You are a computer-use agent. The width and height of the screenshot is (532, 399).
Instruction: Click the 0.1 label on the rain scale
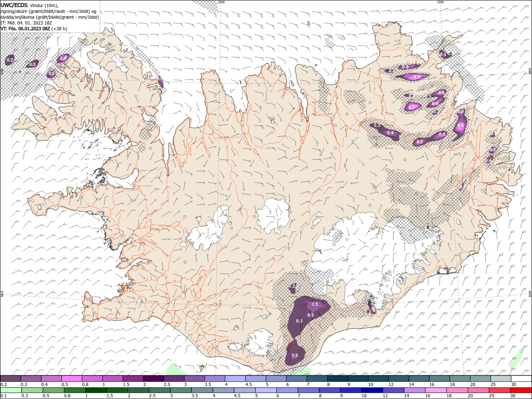(x=3, y=396)
